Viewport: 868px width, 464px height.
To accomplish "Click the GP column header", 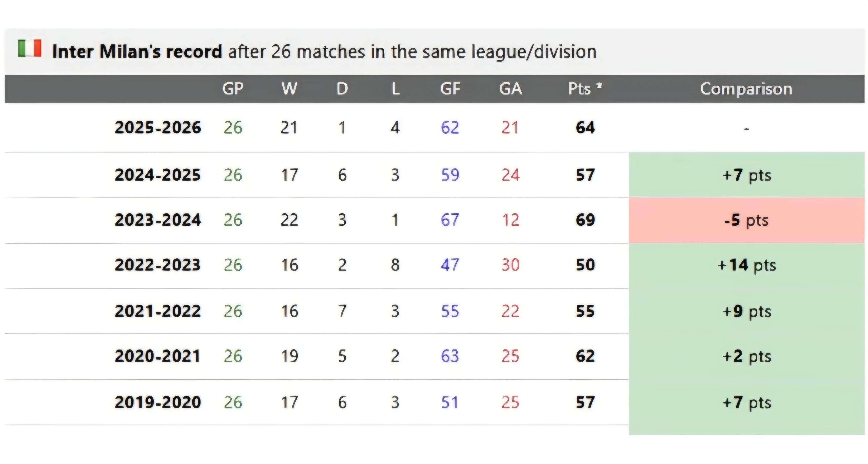I will pos(232,89).
